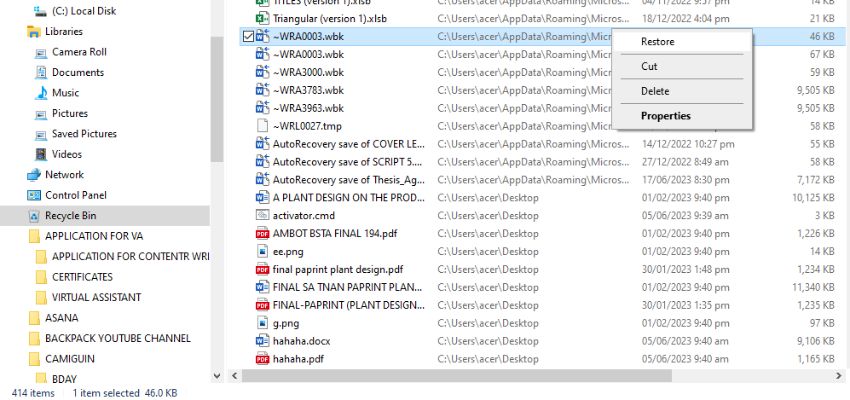This screenshot has width=850, height=400.
Task: Click the PDF icon of AMBOT BSTA FINAL 194.pdf
Action: point(262,234)
